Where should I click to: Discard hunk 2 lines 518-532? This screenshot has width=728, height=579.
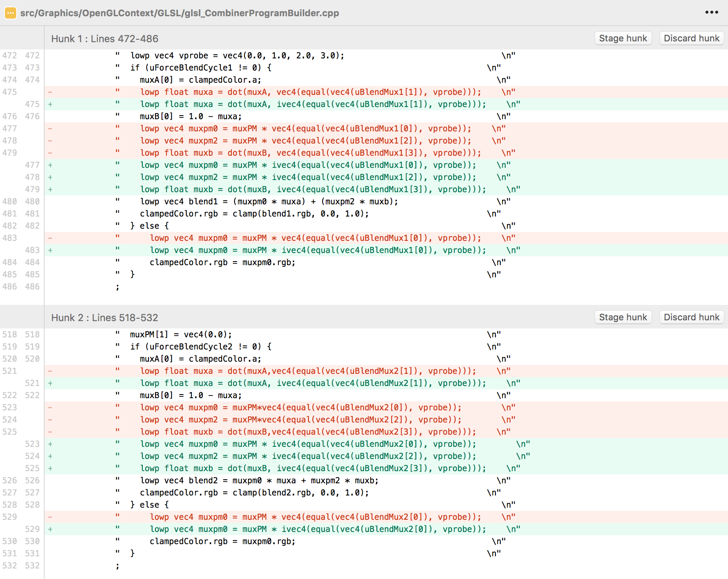pyautogui.click(x=691, y=317)
